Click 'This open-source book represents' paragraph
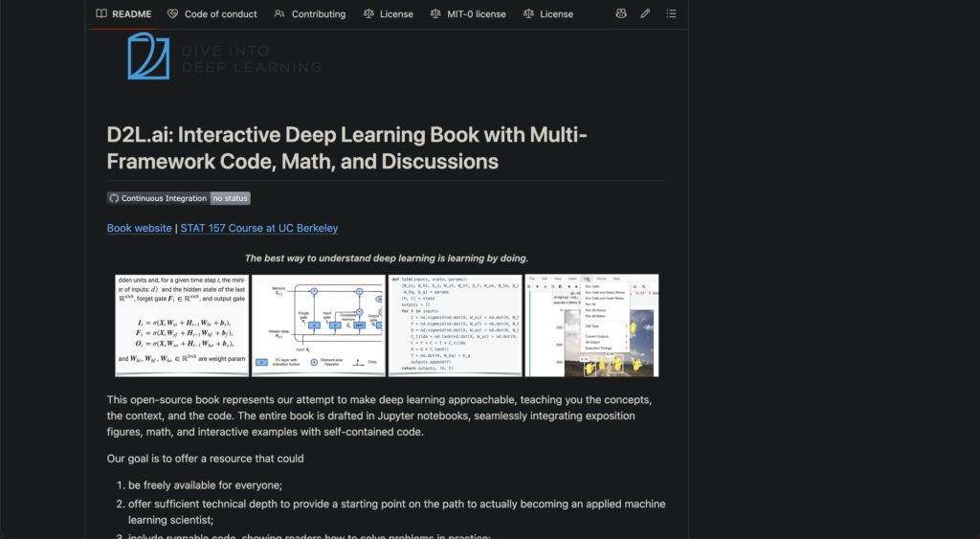This screenshot has height=539, width=980. 379,415
